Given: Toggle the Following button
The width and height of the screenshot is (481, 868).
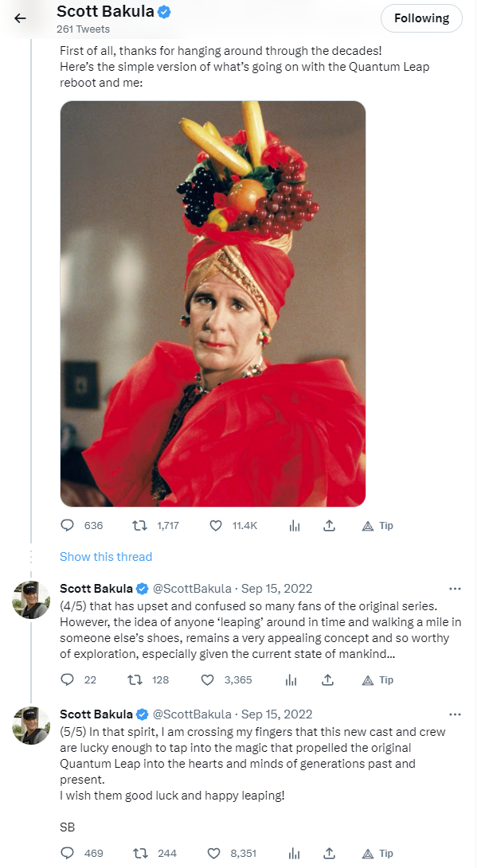Looking at the screenshot, I should pos(421,18).
